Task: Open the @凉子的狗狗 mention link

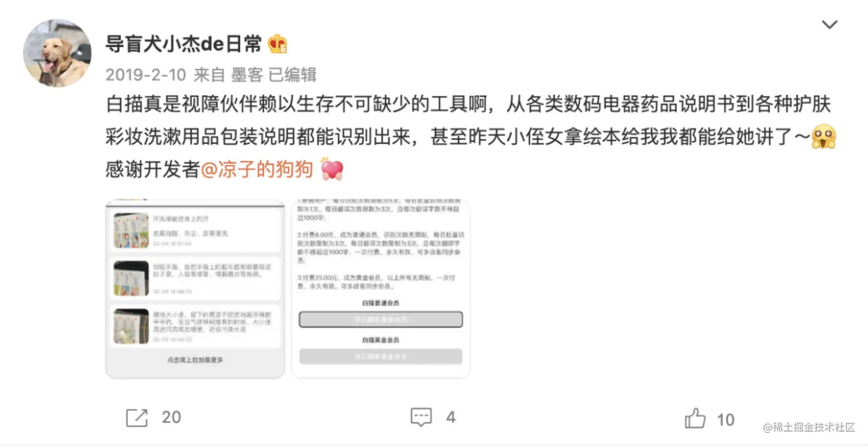Action: pos(257,169)
